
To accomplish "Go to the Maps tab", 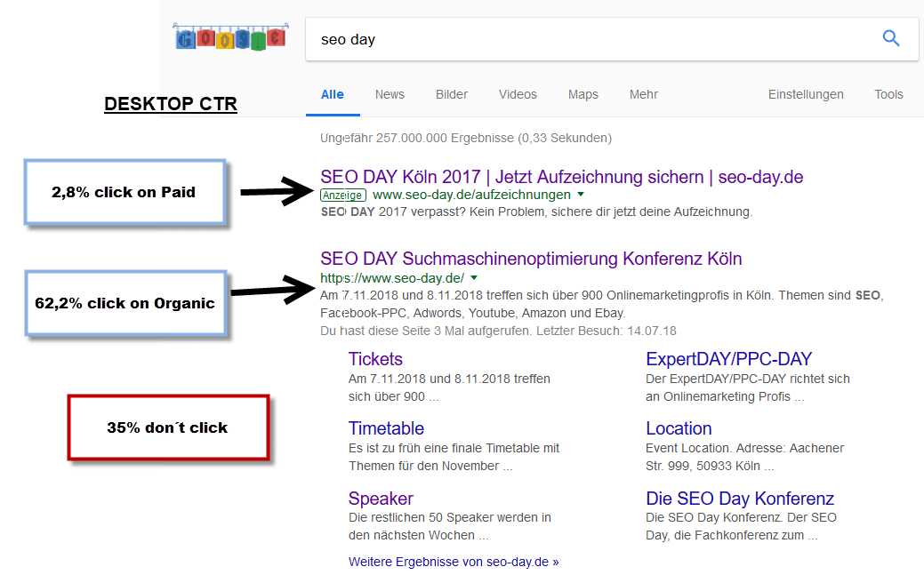I will pos(583,94).
